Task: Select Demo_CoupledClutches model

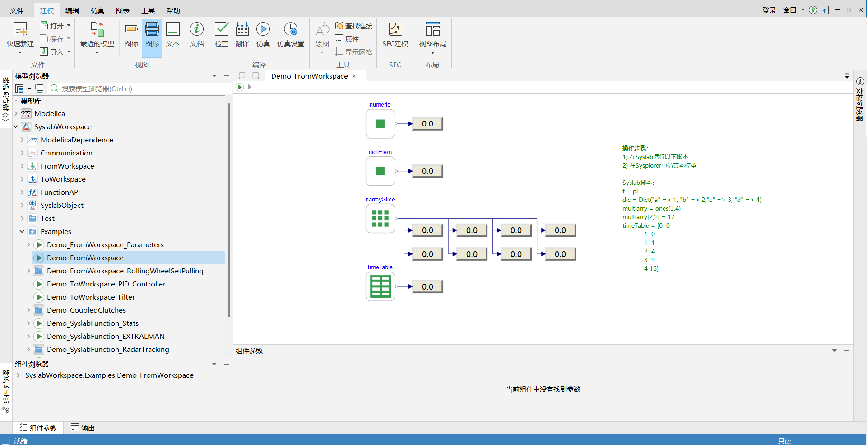Action: pyautogui.click(x=86, y=310)
